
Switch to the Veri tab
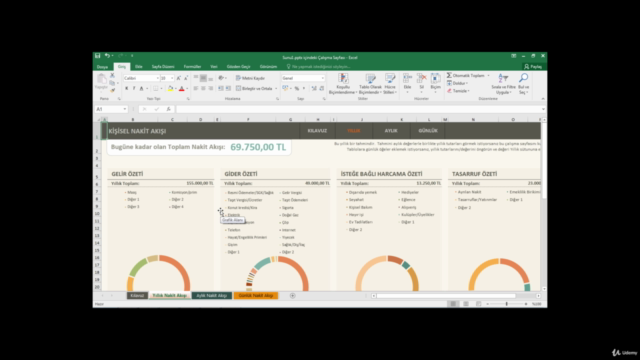pyautogui.click(x=214, y=67)
